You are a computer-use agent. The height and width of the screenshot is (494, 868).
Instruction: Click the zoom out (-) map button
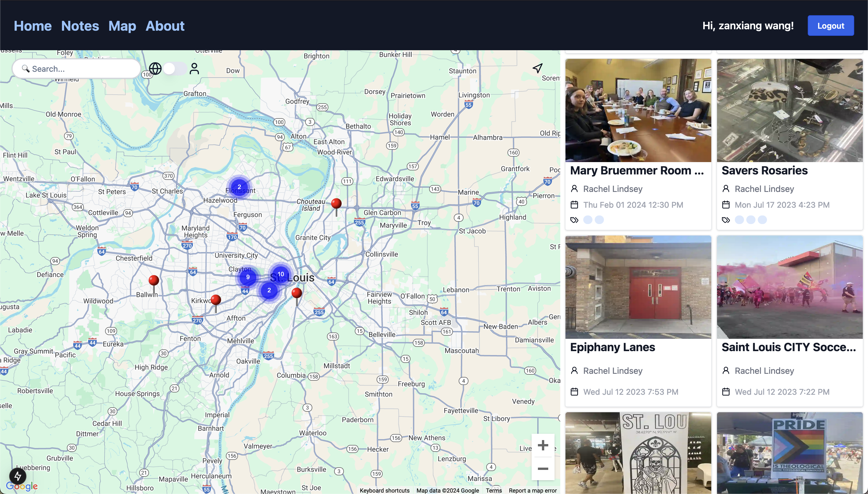pos(542,469)
